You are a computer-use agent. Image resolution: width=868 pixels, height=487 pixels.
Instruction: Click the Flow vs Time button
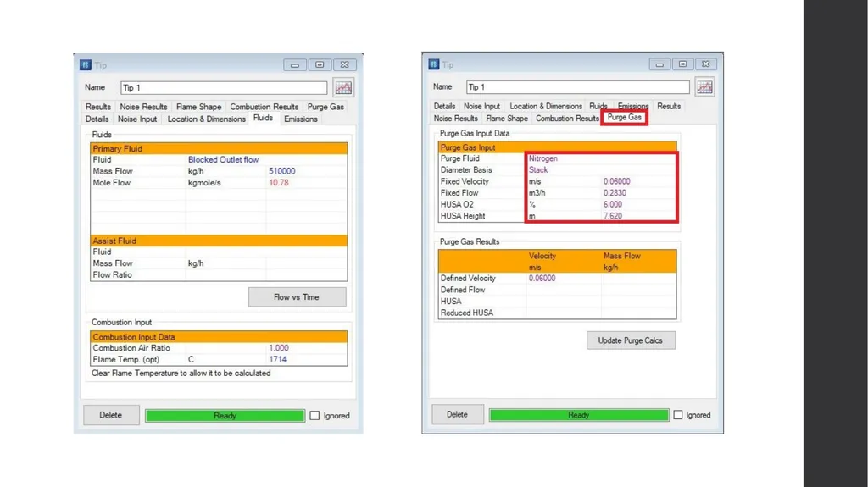click(298, 297)
